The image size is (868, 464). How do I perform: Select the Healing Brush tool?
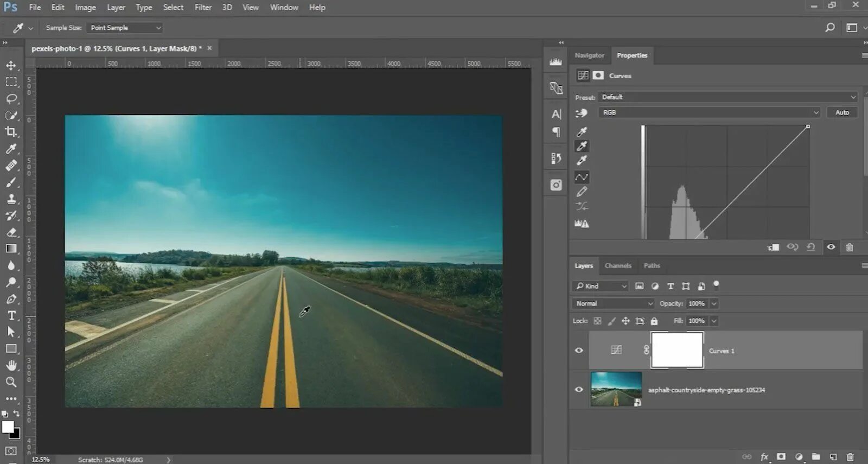[x=11, y=166]
